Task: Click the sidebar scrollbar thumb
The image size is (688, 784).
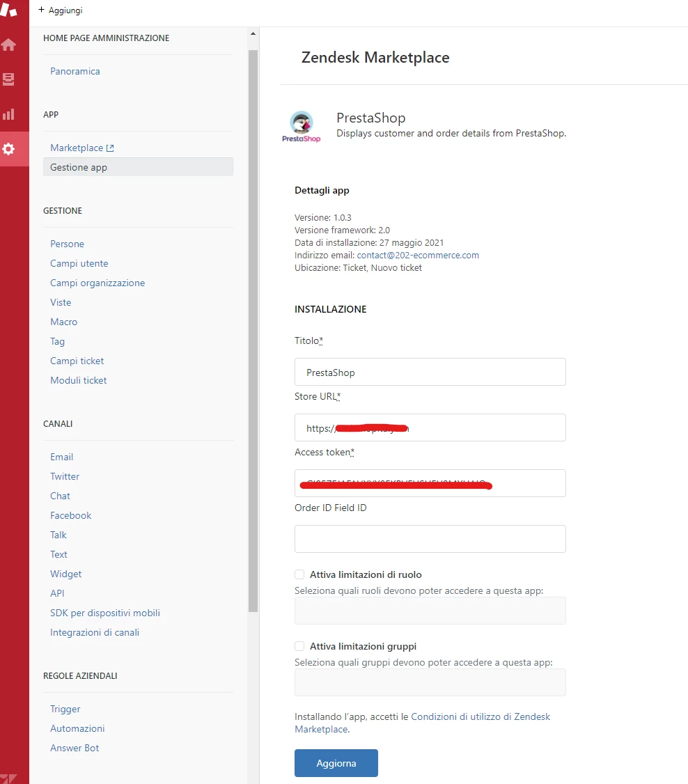Action: (253, 331)
